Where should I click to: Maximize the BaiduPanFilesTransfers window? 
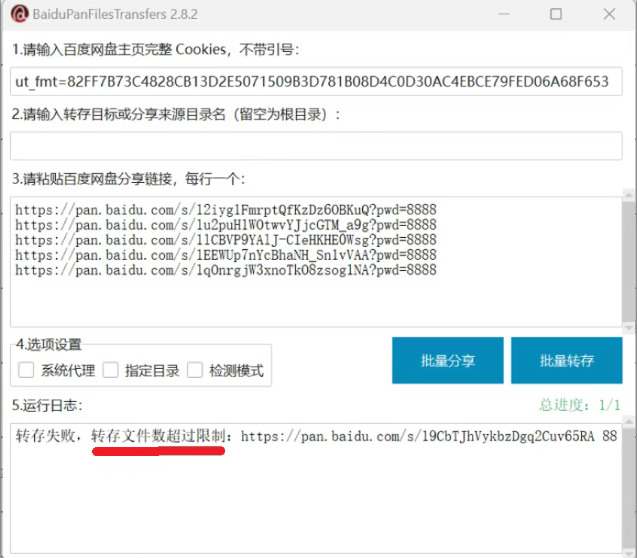556,14
